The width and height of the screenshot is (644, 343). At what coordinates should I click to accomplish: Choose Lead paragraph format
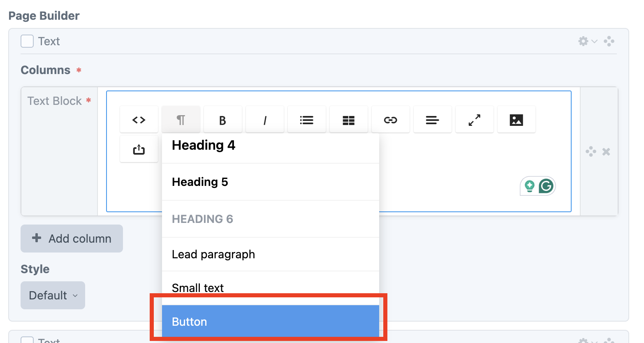[x=271, y=254]
